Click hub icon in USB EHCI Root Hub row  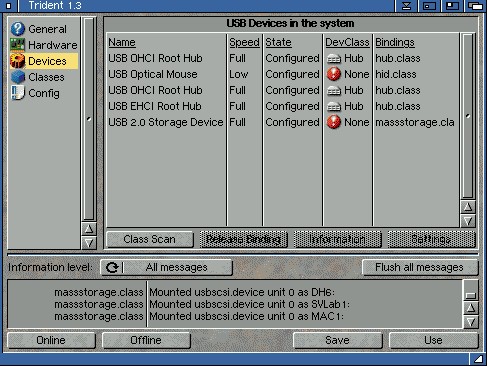pyautogui.click(x=334, y=106)
